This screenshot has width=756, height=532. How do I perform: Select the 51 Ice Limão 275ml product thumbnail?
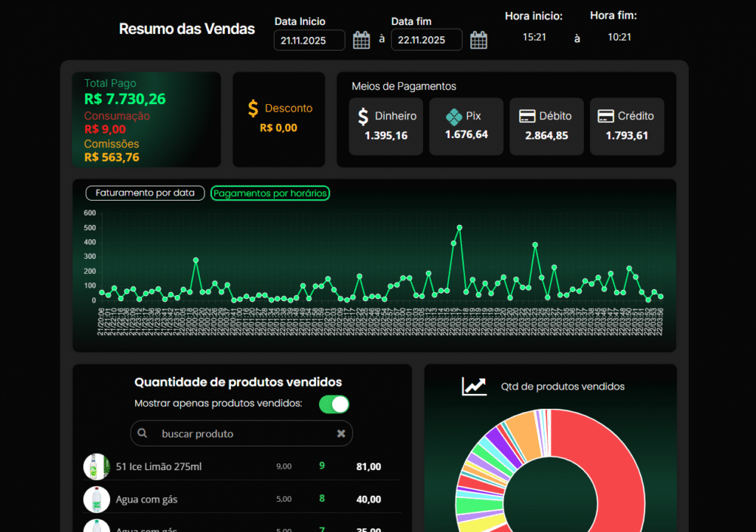coord(96,466)
